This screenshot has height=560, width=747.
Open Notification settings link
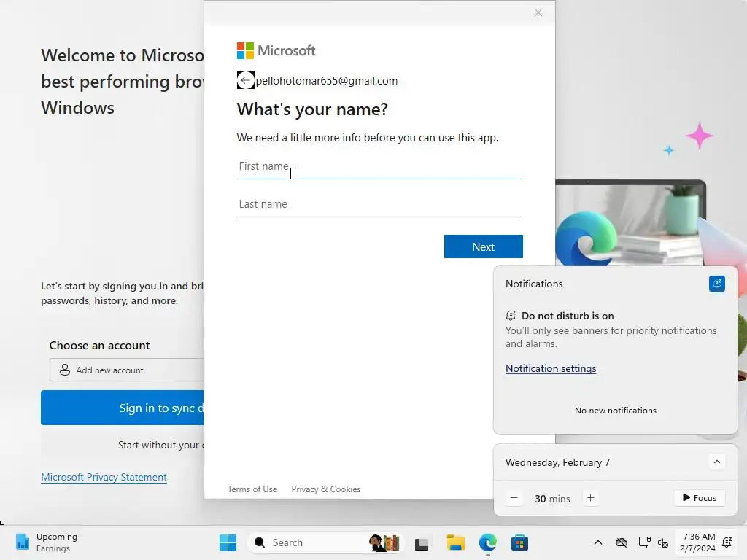[x=551, y=368]
